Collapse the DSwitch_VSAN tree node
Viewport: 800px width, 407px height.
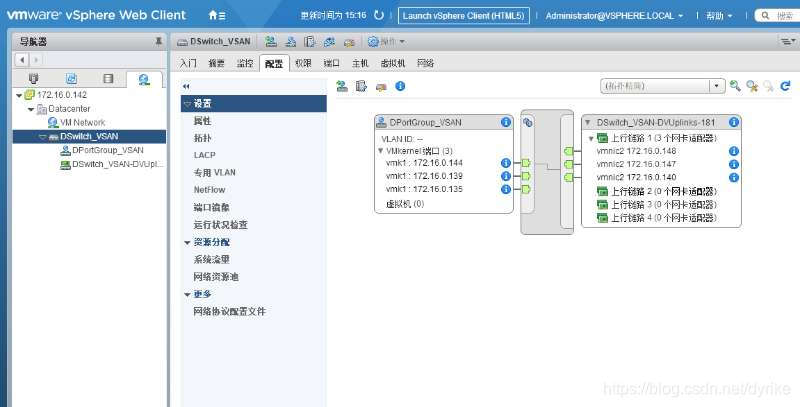pyautogui.click(x=42, y=137)
